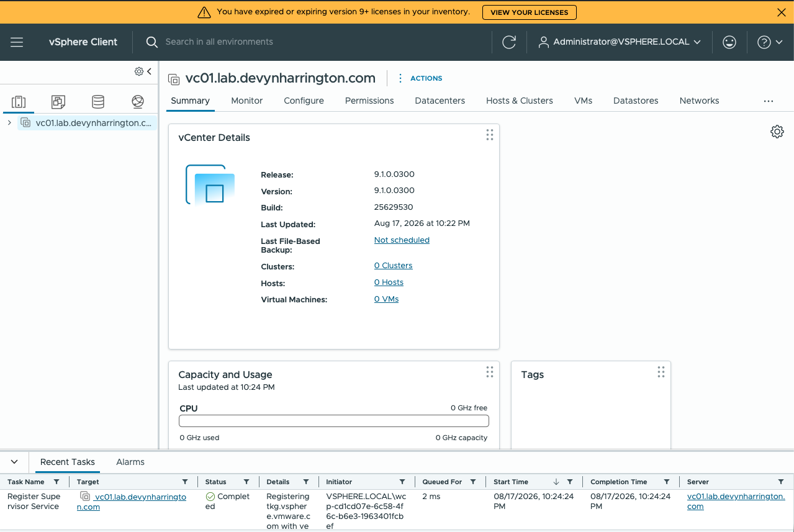The width and height of the screenshot is (794, 532).
Task: Filter the Server column
Action: pyautogui.click(x=781, y=482)
